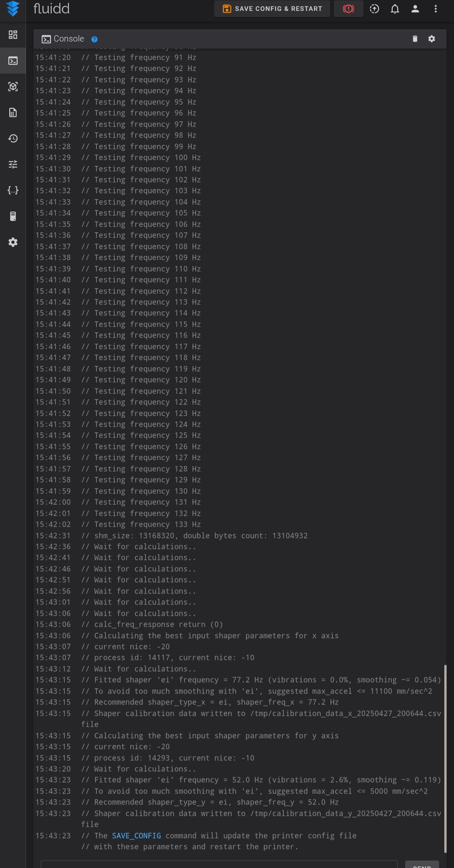Viewport: 454px width, 868px height.
Task: Open the console settings gear
Action: point(432,39)
